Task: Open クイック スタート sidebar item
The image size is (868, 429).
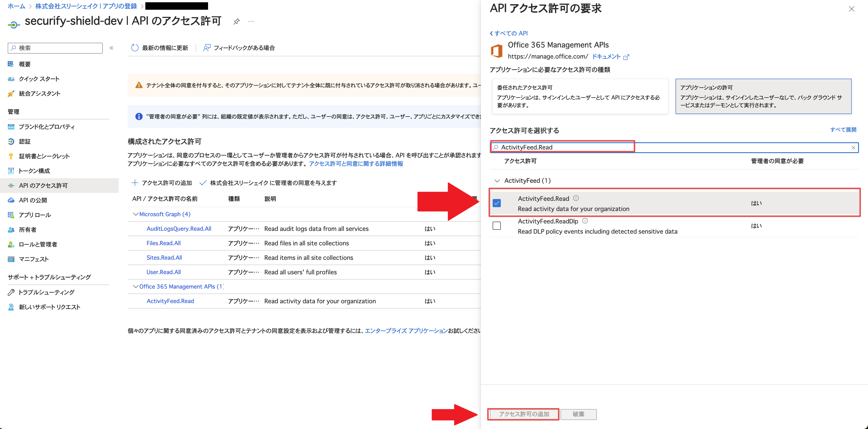Action: pos(39,79)
